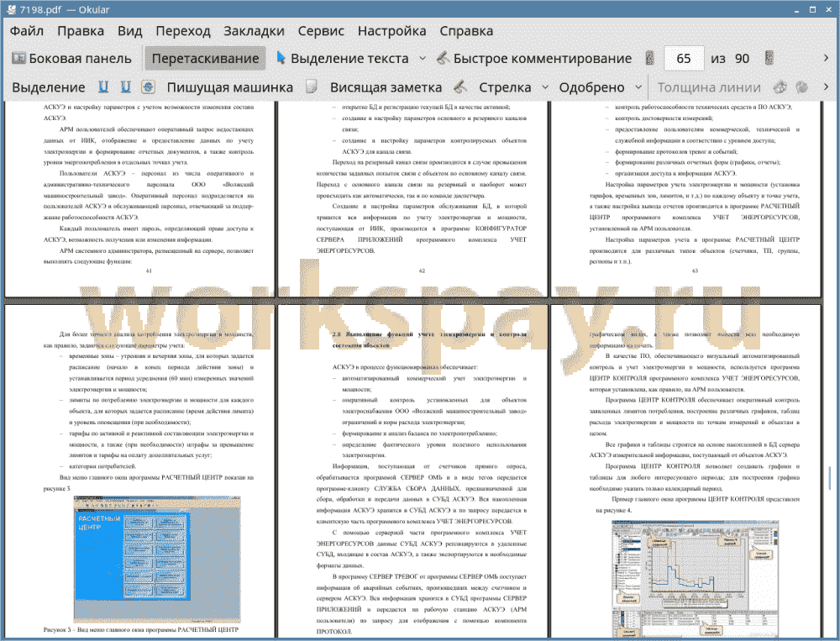
Task: Expand annotation toolbar overflow chevron
Action: [826, 87]
